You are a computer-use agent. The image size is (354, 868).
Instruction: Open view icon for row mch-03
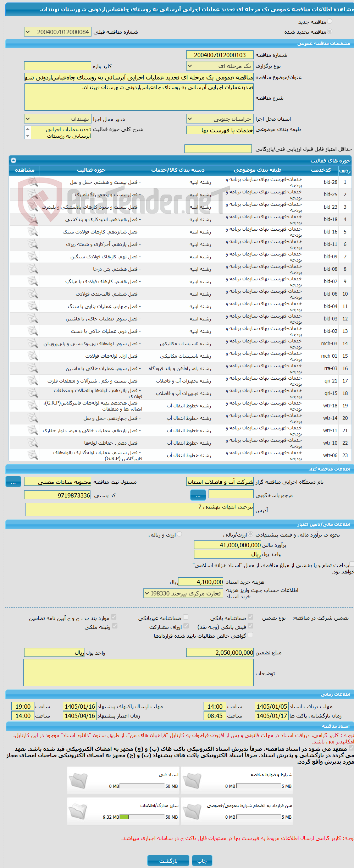[33, 344]
